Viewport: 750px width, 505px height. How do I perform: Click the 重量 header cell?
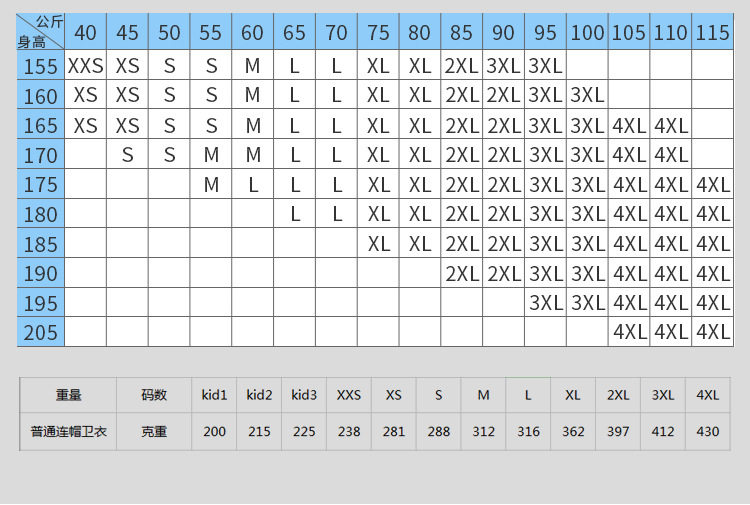[68, 395]
